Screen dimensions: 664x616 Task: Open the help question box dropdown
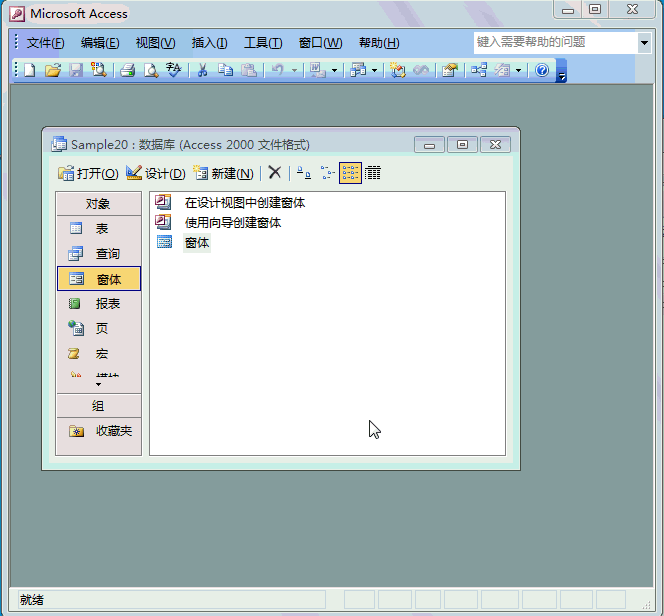644,42
